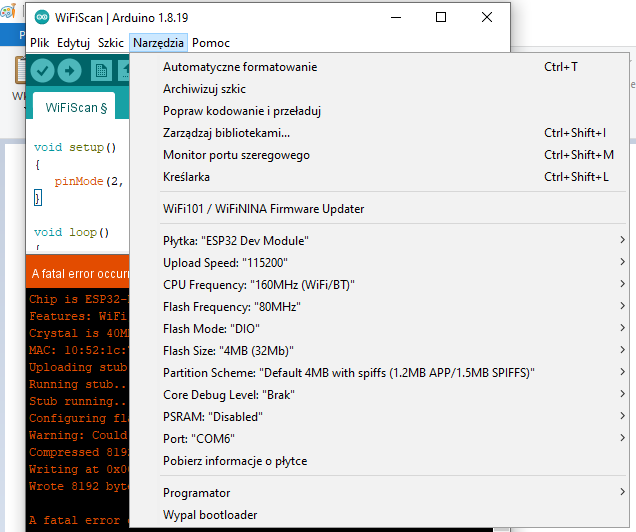The height and width of the screenshot is (532, 636).
Task: Click console line "Uploading stub"
Action: 78,367
